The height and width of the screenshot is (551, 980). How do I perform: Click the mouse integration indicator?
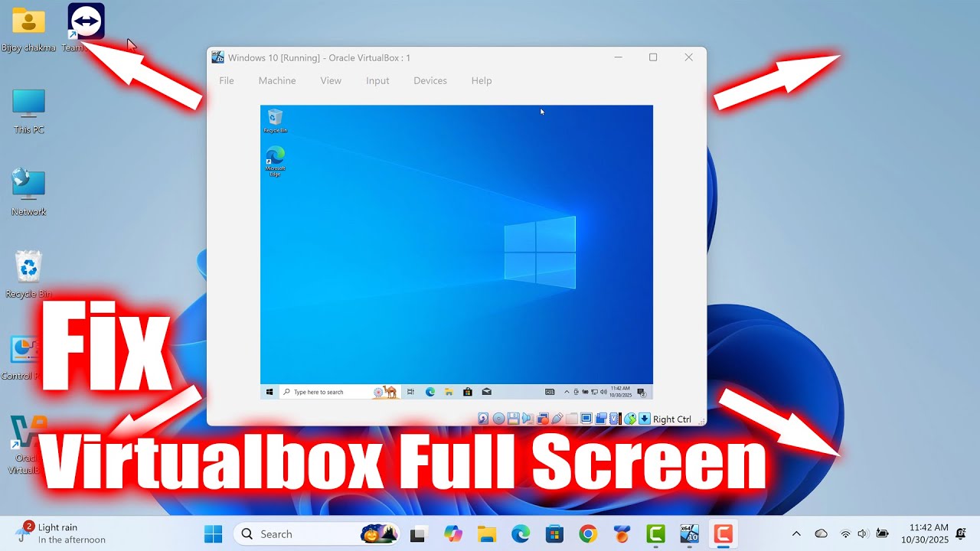tap(630, 419)
